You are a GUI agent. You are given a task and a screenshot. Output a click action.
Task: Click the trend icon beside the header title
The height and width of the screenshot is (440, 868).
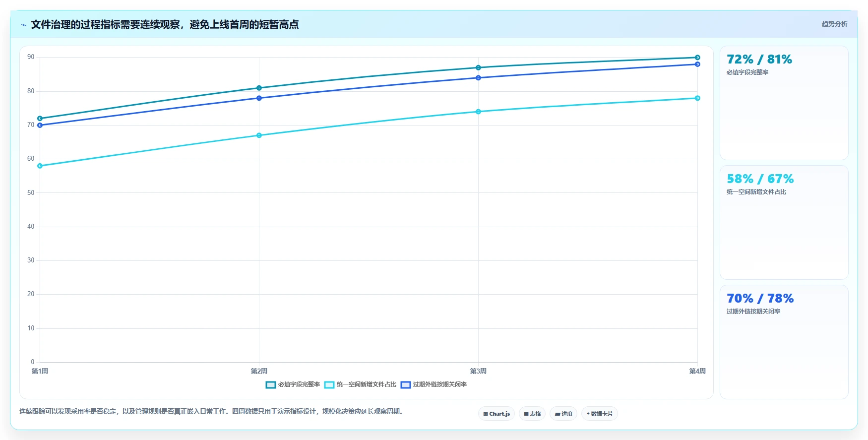pyautogui.click(x=24, y=25)
